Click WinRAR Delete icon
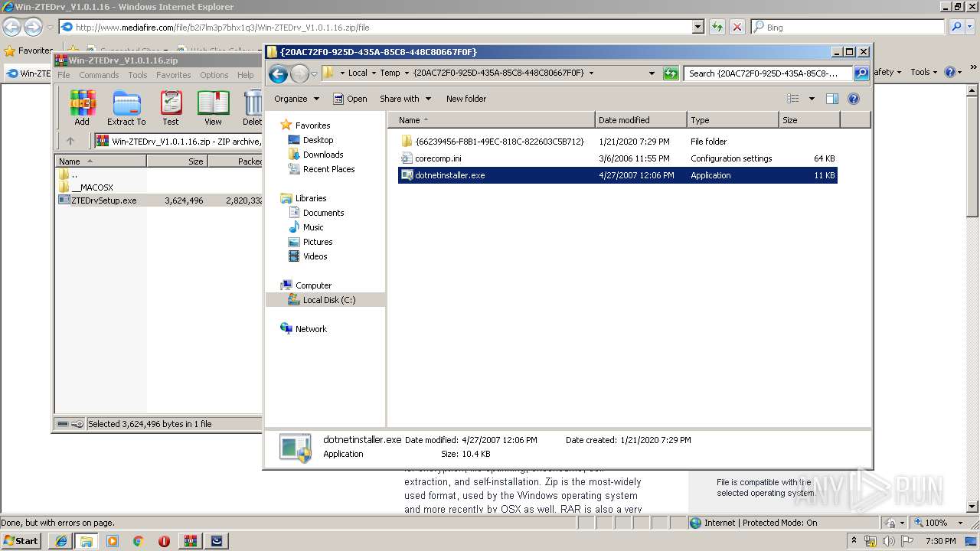Viewport: 980px width, 551px height. pos(252,108)
